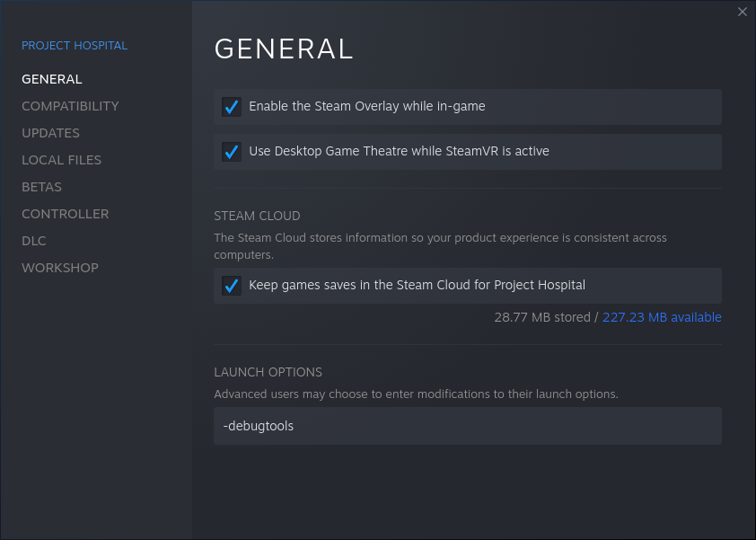The width and height of the screenshot is (756, 540).
Task: Click the Steam Cloud section heading
Action: [257, 216]
